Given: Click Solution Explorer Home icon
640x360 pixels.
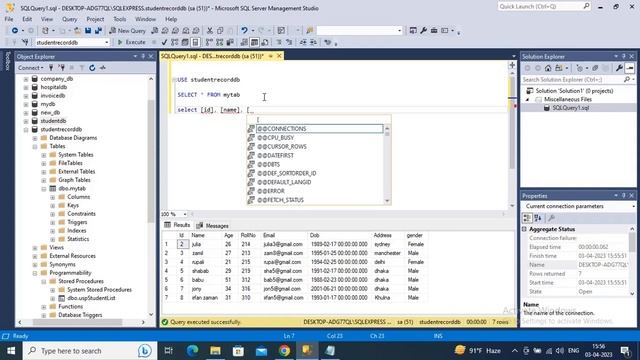Looking at the screenshot, I should 548,68.
